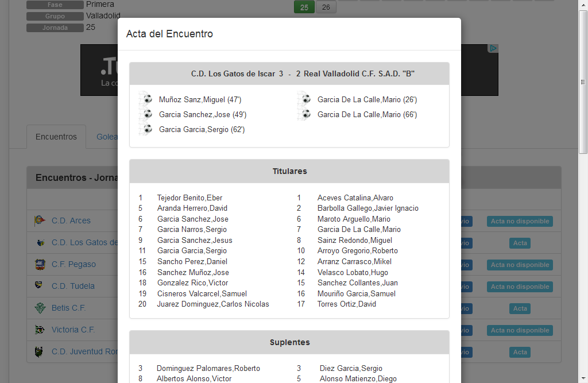Click the C.F. Pegaso team crest
Screen dimensions: 588x383
click(x=40, y=264)
